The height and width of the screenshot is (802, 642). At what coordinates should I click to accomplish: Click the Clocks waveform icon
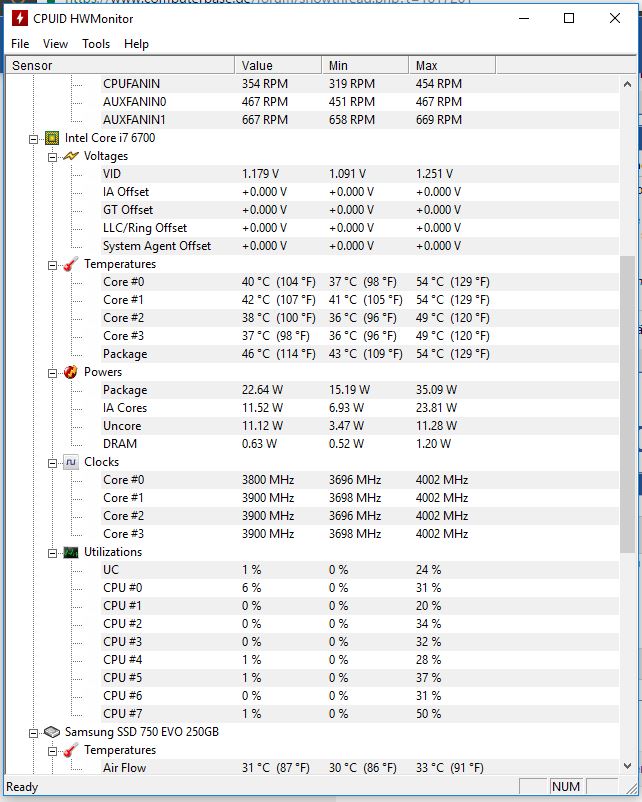[x=71, y=462]
